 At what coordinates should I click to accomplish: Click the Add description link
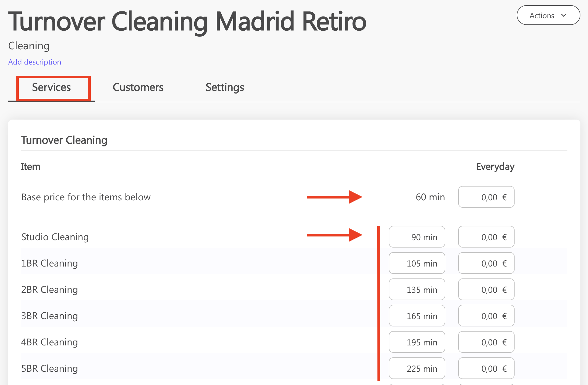35,62
